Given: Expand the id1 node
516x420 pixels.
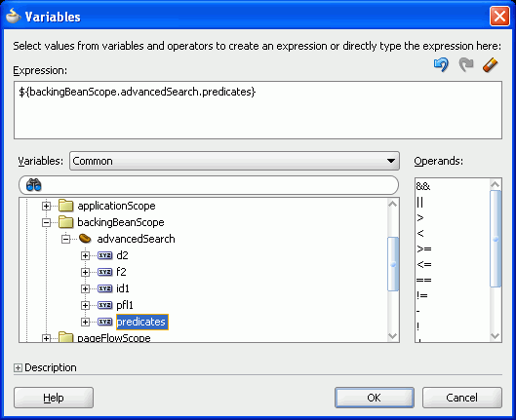Looking at the screenshot, I should point(85,288).
